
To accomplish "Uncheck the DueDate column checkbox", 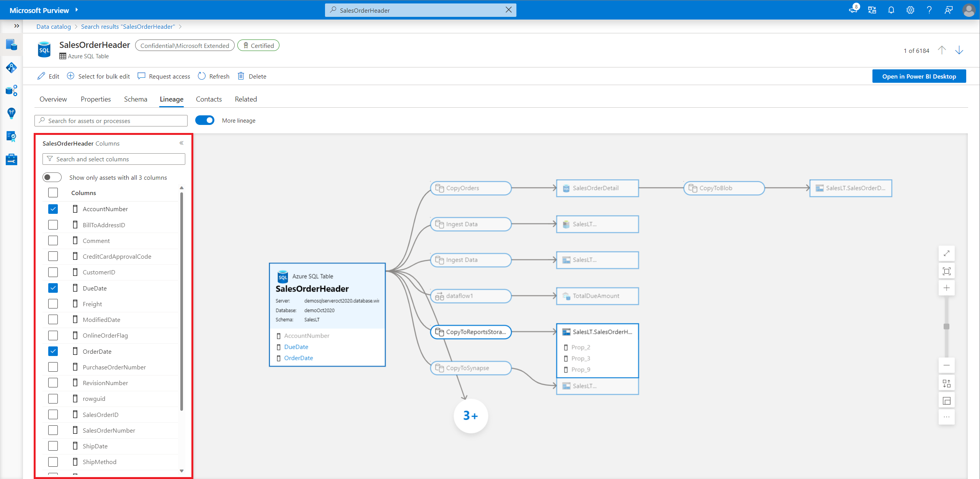I will (53, 288).
